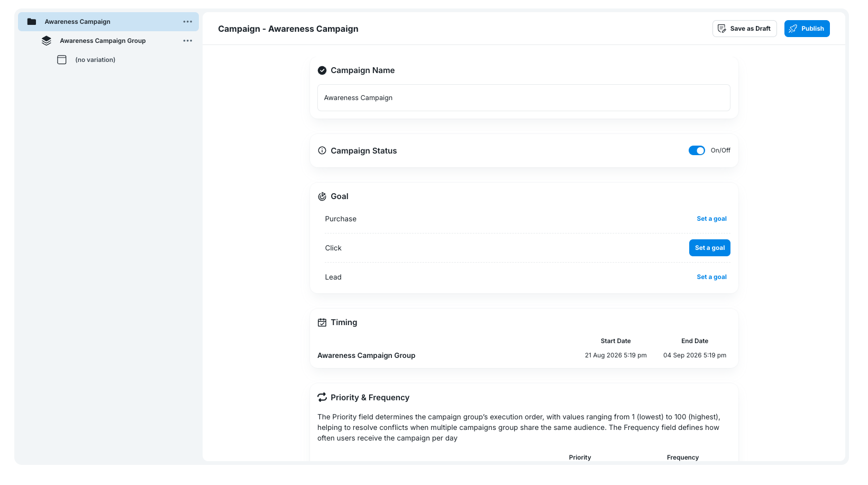Click the window icon beside (no variation)

[x=62, y=60]
